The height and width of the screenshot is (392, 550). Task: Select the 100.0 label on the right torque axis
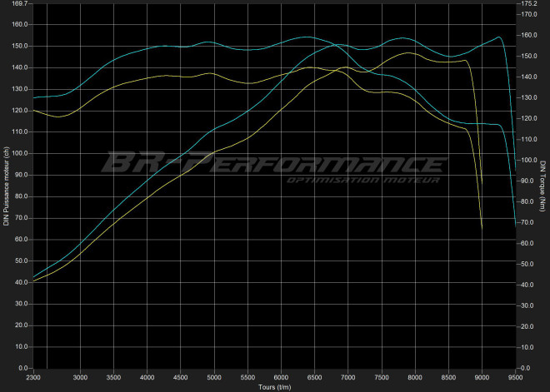pyautogui.click(x=529, y=161)
